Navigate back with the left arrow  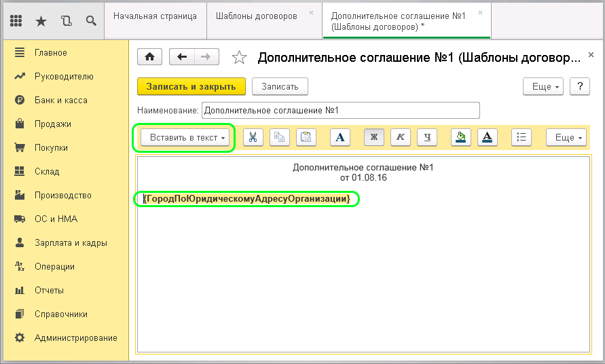point(182,57)
